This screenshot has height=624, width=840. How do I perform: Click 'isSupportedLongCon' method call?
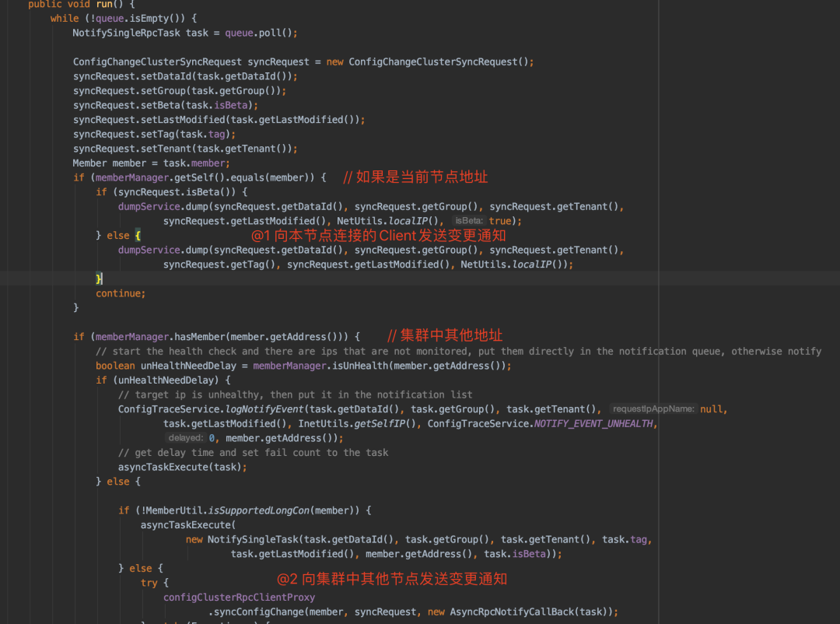[x=258, y=510]
